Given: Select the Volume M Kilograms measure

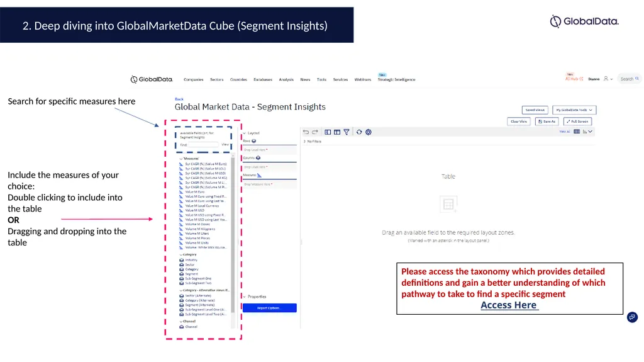Looking at the screenshot, I should point(200,229).
